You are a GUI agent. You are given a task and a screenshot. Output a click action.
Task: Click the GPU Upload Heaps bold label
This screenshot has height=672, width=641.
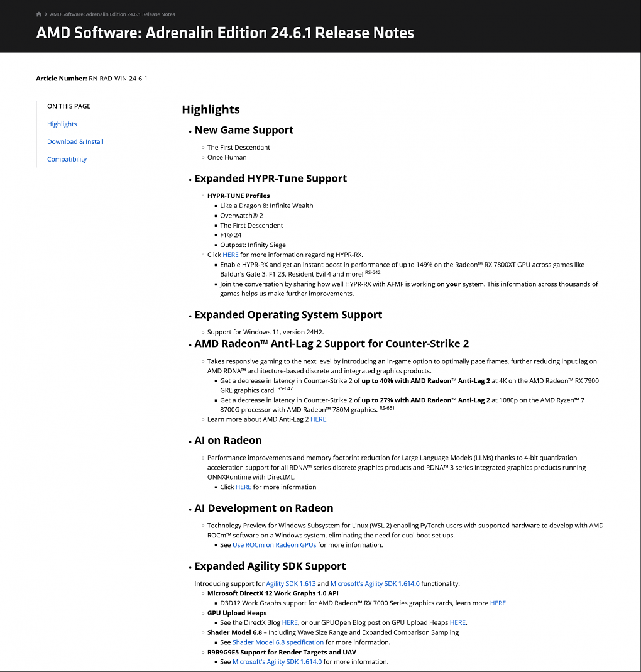click(x=237, y=613)
